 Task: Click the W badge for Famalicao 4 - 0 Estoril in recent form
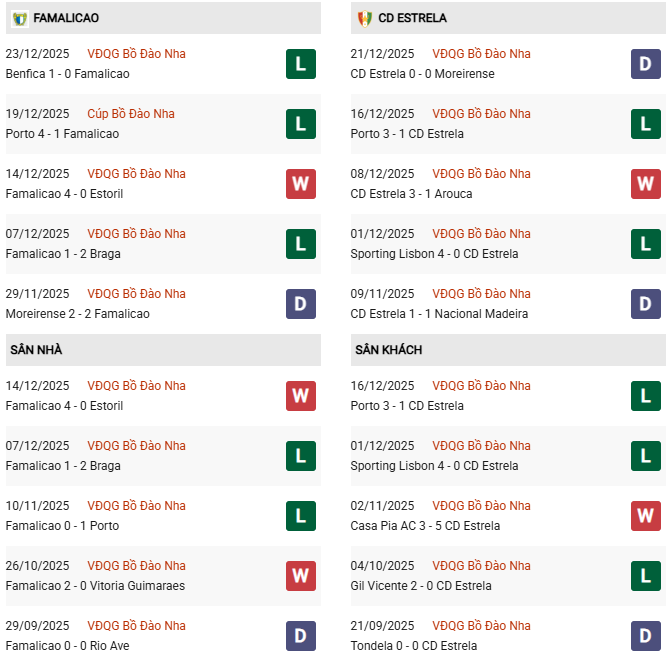pyautogui.click(x=301, y=184)
